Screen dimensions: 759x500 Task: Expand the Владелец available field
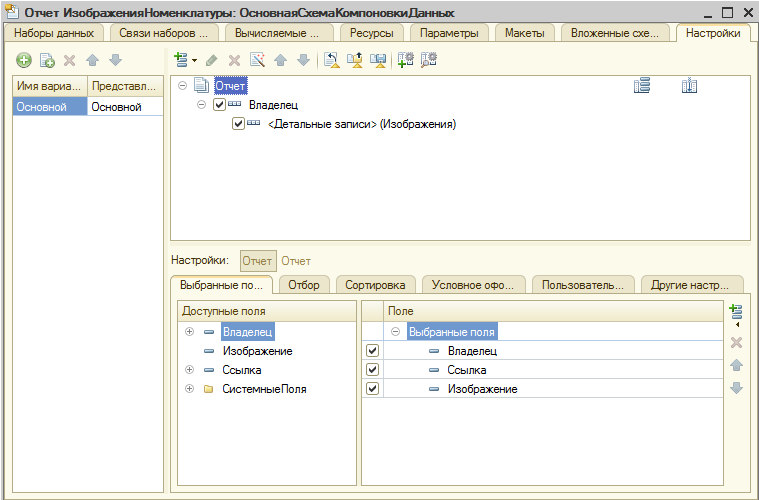189,332
